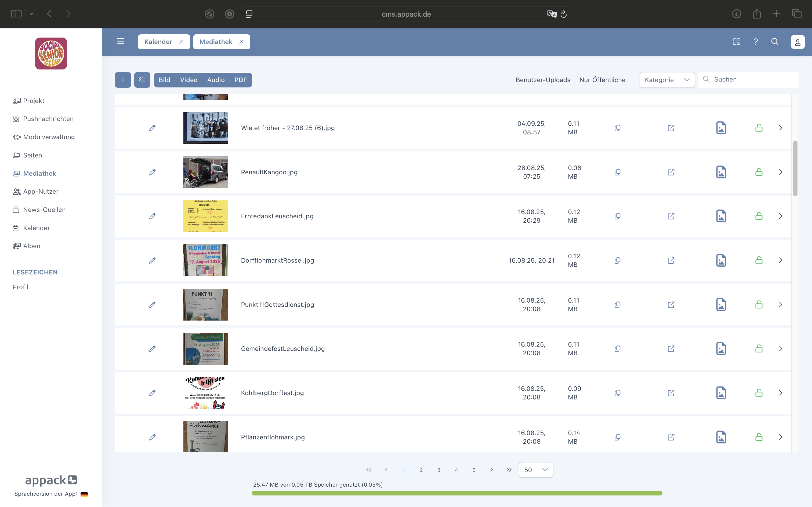Viewport: 812px width, 507px height.
Task: Go to page 3 of results
Action: coord(438,470)
